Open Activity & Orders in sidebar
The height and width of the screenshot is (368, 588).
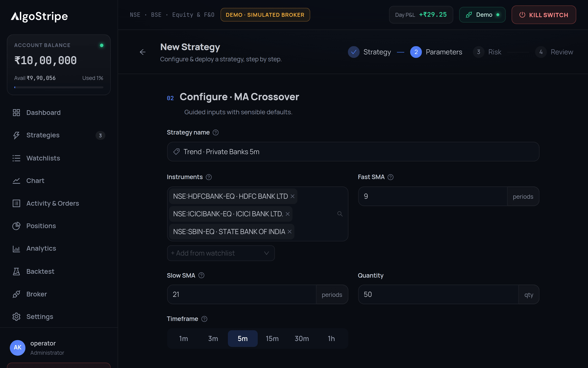[x=59, y=203]
